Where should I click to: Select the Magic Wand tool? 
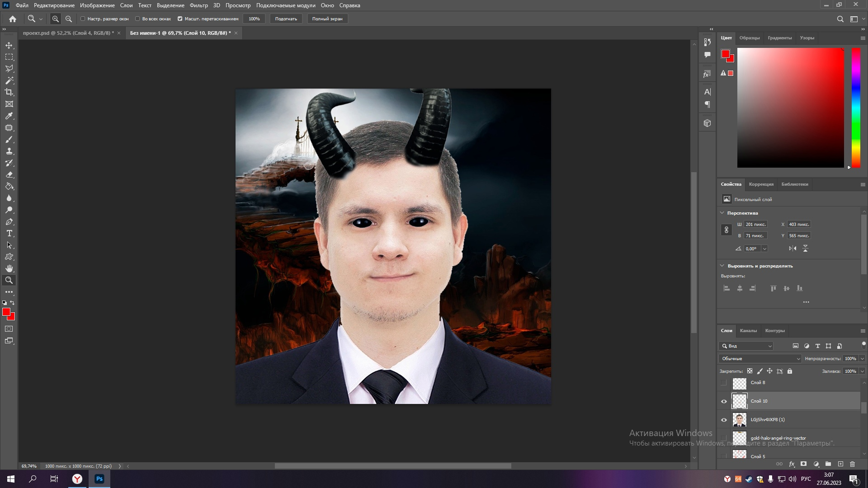[x=9, y=80]
